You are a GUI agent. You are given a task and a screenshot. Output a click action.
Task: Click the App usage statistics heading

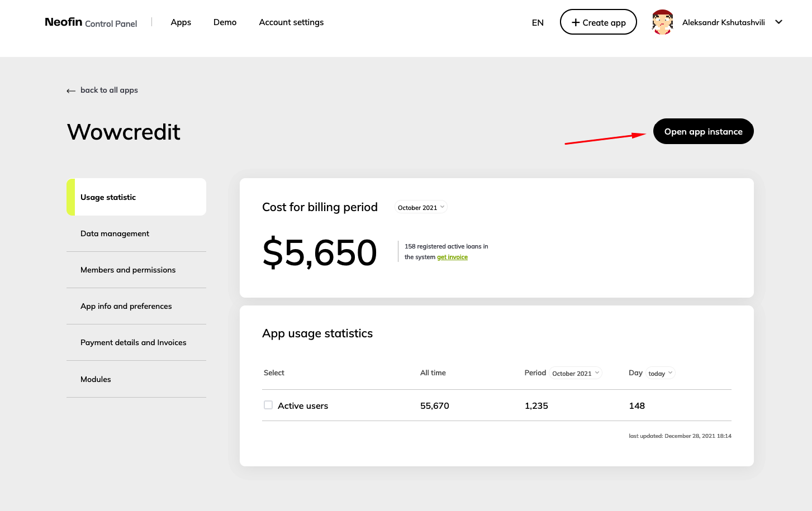317,333
